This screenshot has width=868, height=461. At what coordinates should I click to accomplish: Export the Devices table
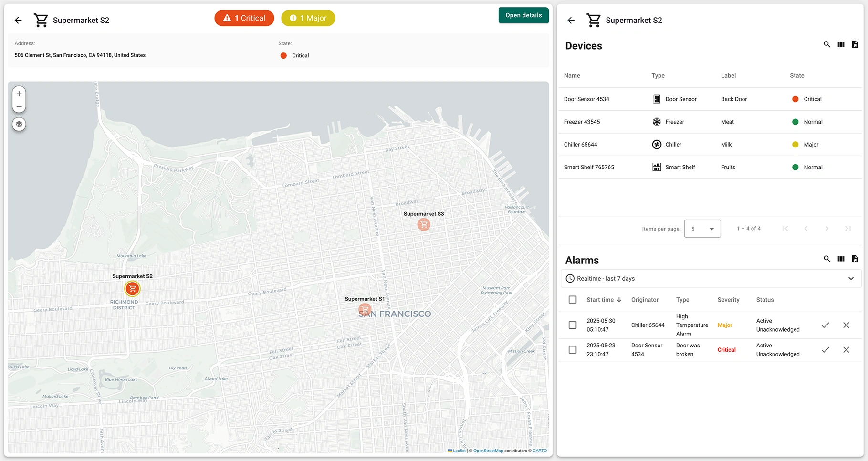pos(855,44)
